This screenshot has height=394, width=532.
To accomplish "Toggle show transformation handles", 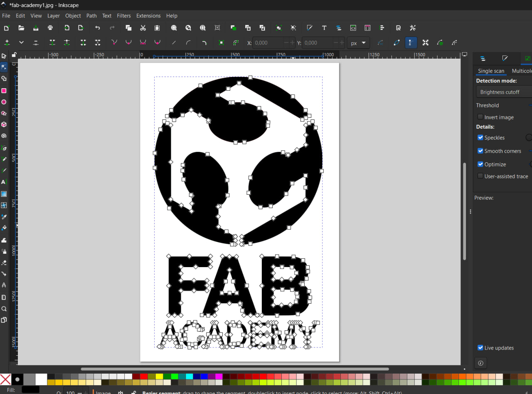I will [x=425, y=42].
